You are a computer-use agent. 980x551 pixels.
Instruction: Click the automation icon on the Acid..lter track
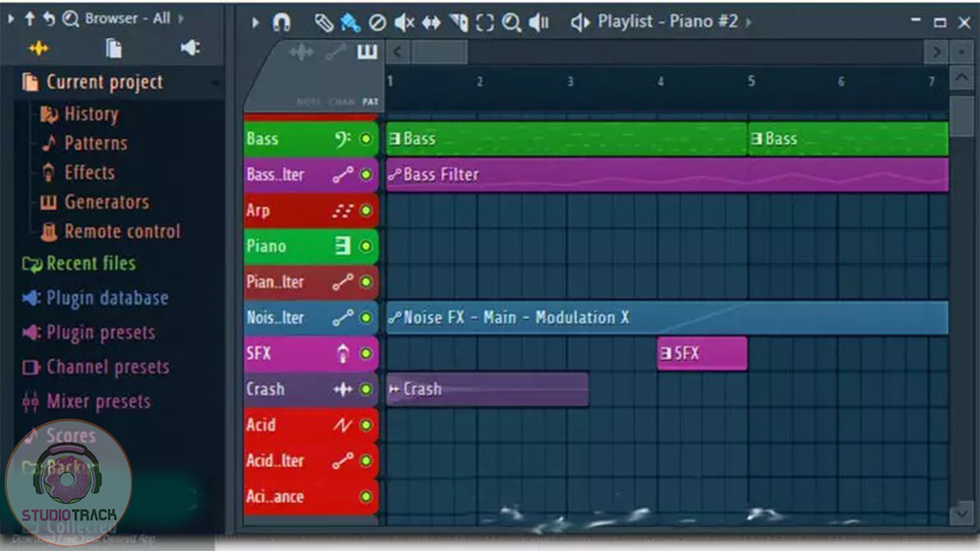pos(342,461)
